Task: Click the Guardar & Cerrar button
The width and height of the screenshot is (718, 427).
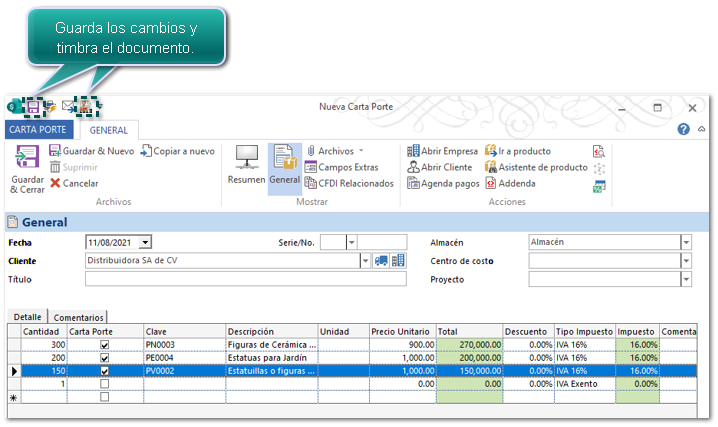Action: point(27,167)
